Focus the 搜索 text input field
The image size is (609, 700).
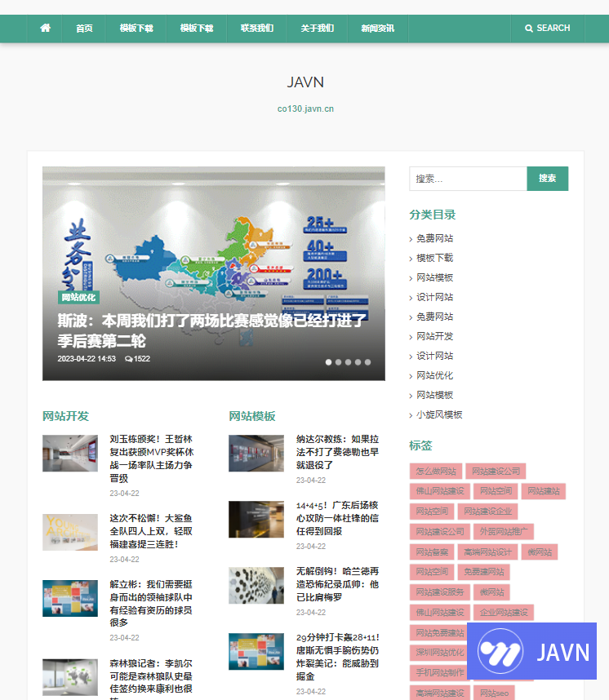(x=468, y=179)
